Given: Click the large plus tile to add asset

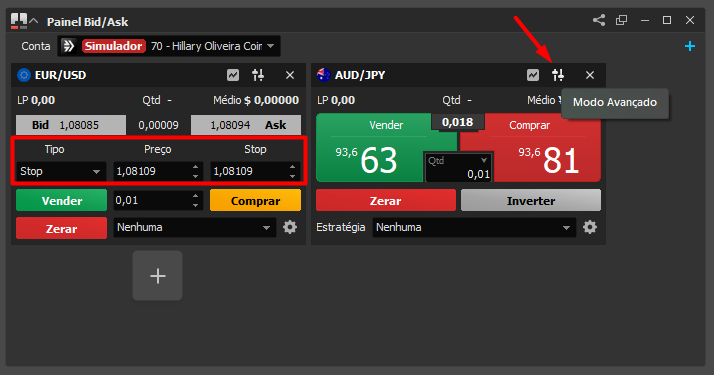Looking at the screenshot, I should [x=158, y=276].
